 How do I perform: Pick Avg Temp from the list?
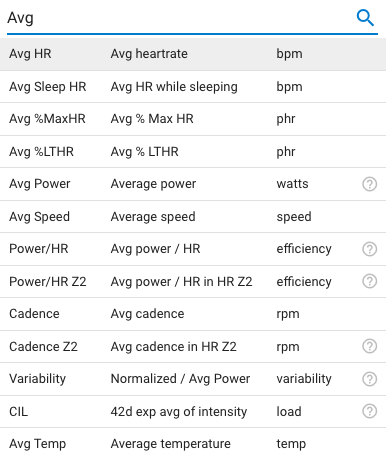[x=193, y=444]
